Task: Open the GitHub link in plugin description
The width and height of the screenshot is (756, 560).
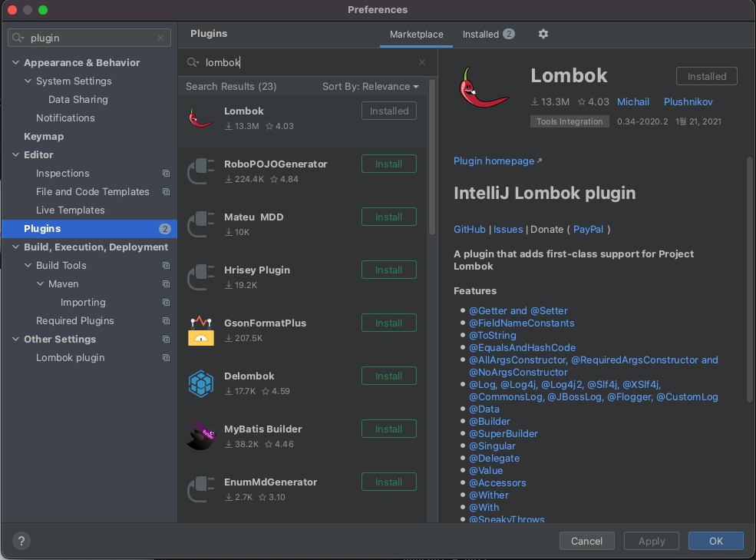Action: [x=470, y=230]
